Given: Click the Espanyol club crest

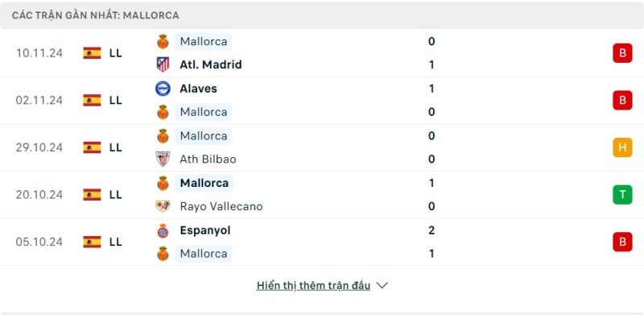Looking at the screenshot, I should [x=163, y=230].
